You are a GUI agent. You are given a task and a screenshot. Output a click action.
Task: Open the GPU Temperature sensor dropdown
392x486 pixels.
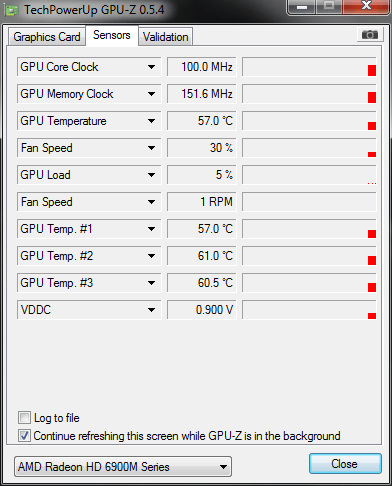point(151,121)
